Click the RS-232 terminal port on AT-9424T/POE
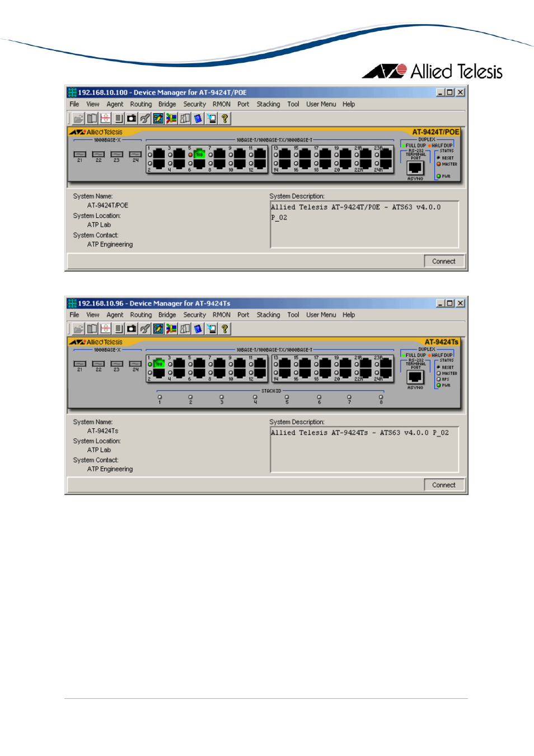Image resolution: width=534 pixels, height=756 pixels. click(x=415, y=168)
